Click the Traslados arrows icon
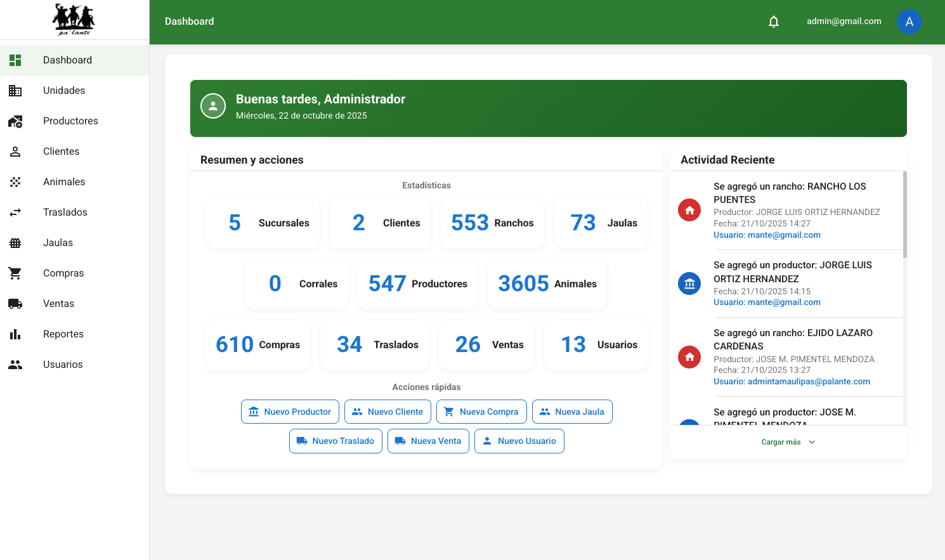This screenshot has width=945, height=560. click(15, 212)
